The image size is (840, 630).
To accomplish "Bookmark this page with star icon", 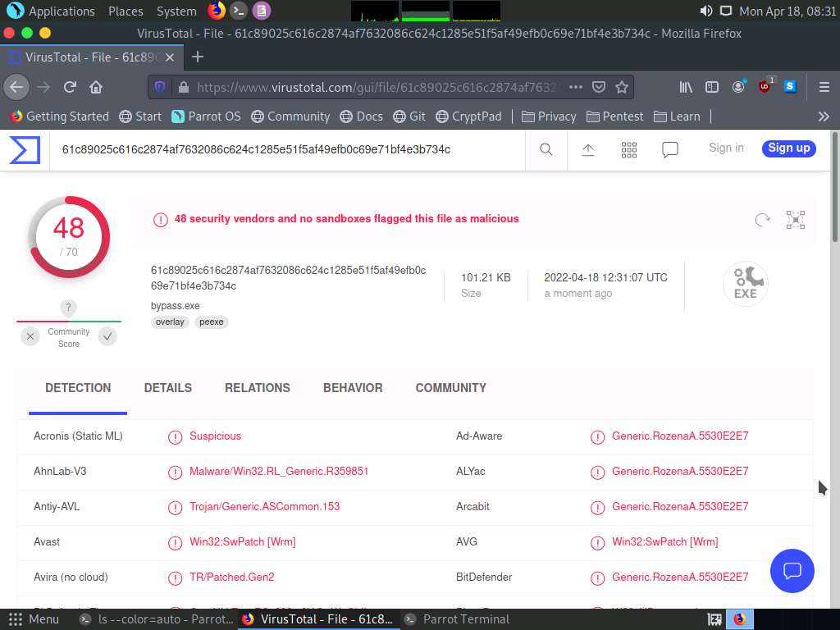I will pos(622,87).
